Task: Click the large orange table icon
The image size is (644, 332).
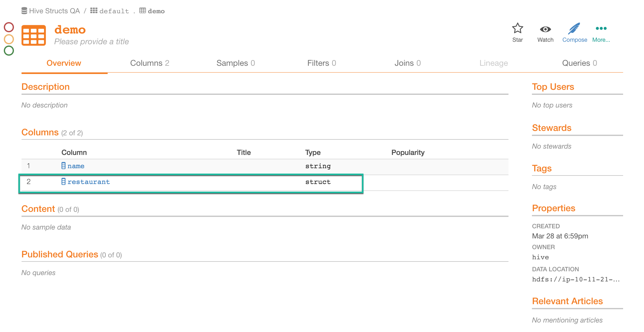Action: (x=34, y=35)
